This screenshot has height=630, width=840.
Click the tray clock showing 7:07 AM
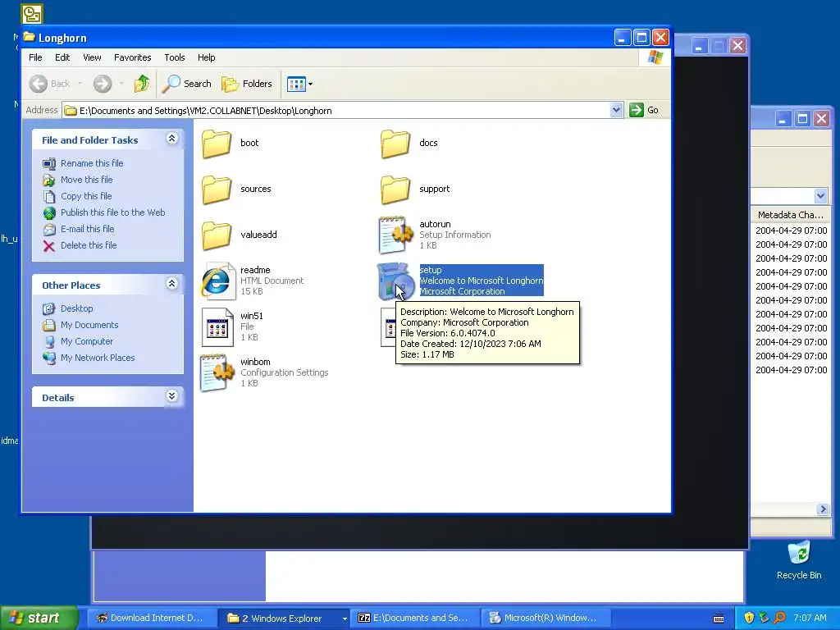(810, 618)
